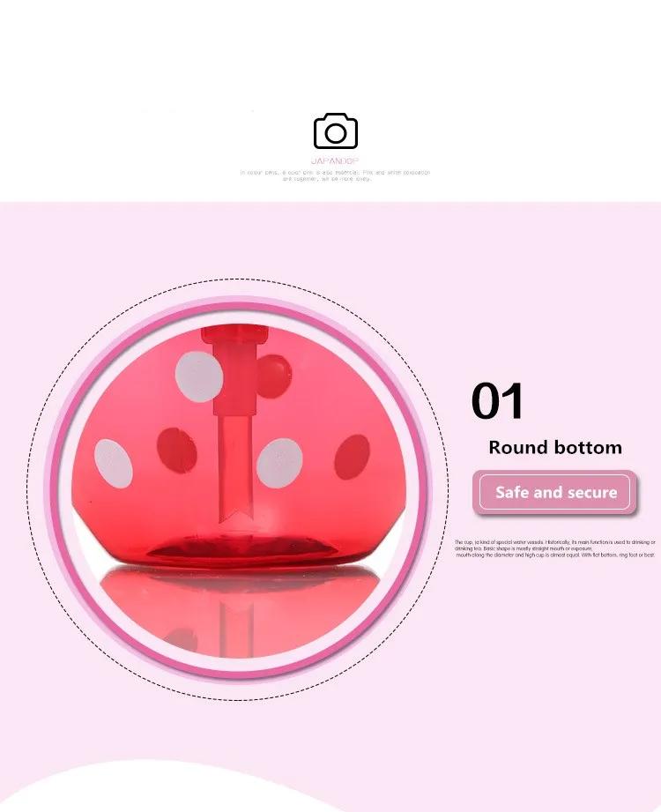This screenshot has height=812, width=661.
Task: Click the large 01 number
Action: point(497,401)
